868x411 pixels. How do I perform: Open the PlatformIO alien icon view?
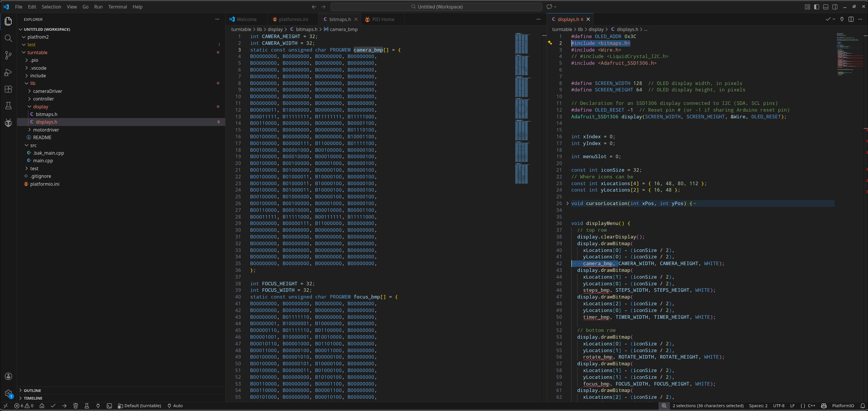click(8, 123)
